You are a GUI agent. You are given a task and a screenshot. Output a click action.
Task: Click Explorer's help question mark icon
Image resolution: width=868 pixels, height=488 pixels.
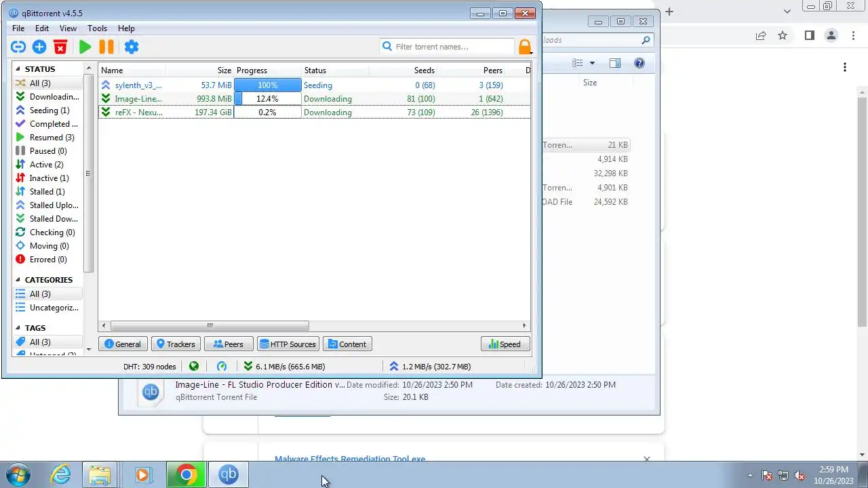coord(639,63)
